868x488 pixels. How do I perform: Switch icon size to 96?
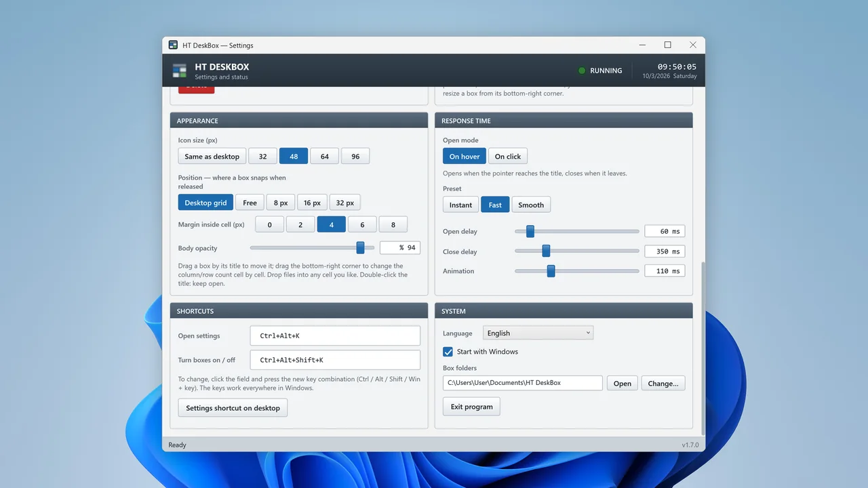tap(355, 157)
